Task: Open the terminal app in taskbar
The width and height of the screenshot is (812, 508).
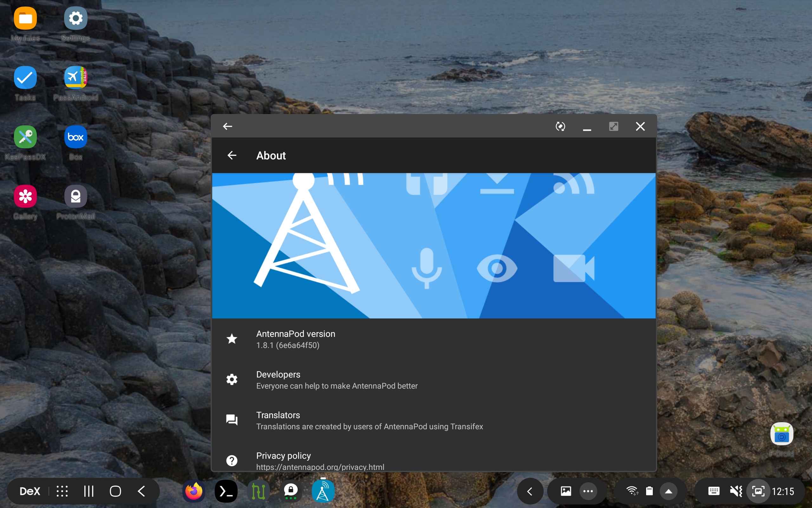Action: 226,491
